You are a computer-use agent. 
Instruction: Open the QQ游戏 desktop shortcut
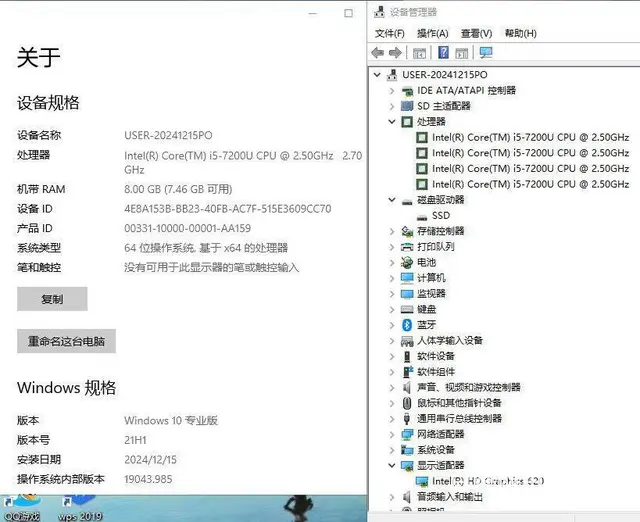[x=21, y=508]
